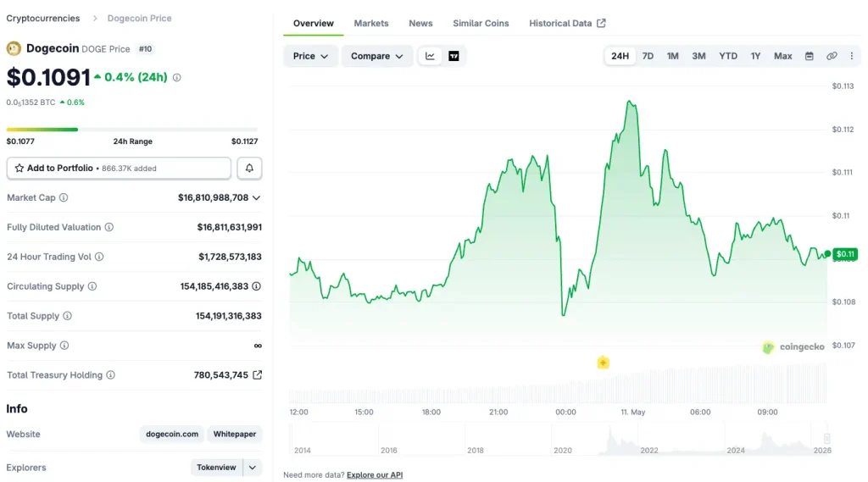The width and height of the screenshot is (868, 482).
Task: Follow the Explore our API link
Action: 375,475
